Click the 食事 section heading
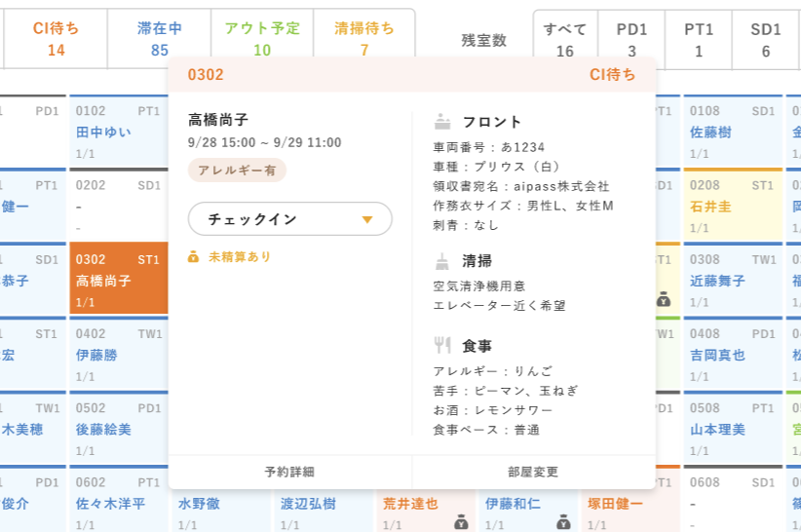801x532 pixels. (477, 346)
